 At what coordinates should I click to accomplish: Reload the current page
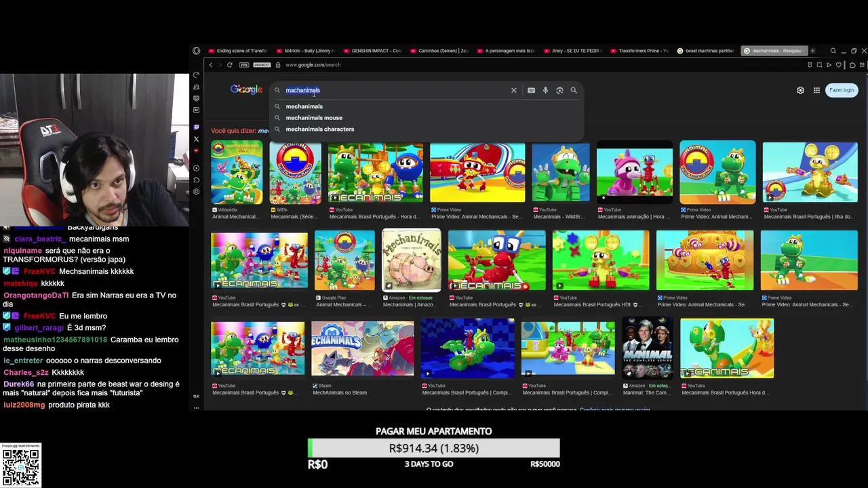tap(230, 65)
